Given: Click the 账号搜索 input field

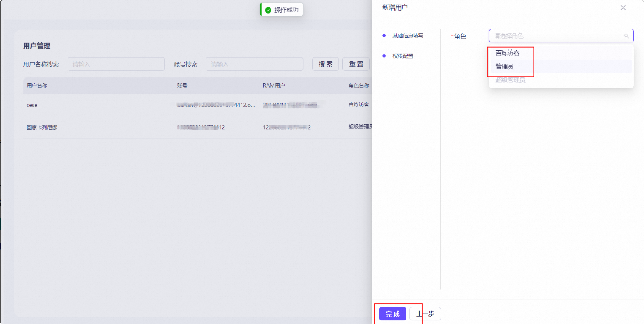Looking at the screenshot, I should click(254, 64).
